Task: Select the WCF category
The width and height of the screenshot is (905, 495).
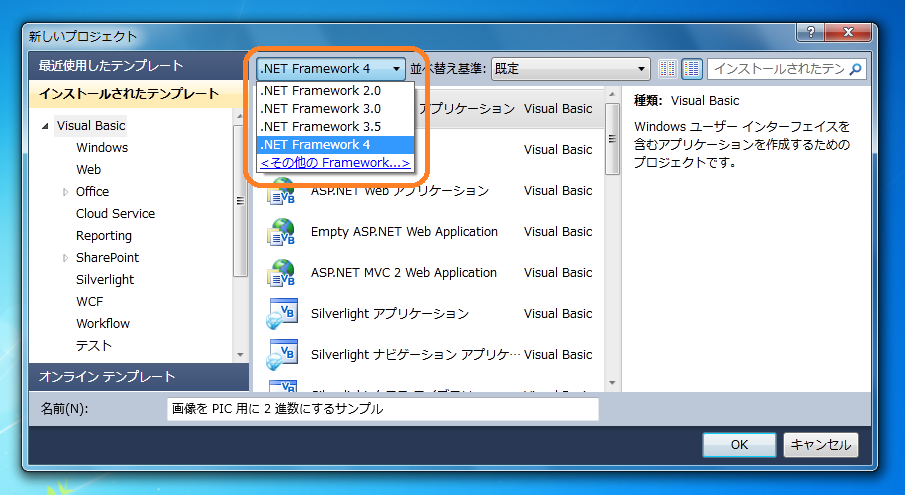Action: click(x=89, y=302)
